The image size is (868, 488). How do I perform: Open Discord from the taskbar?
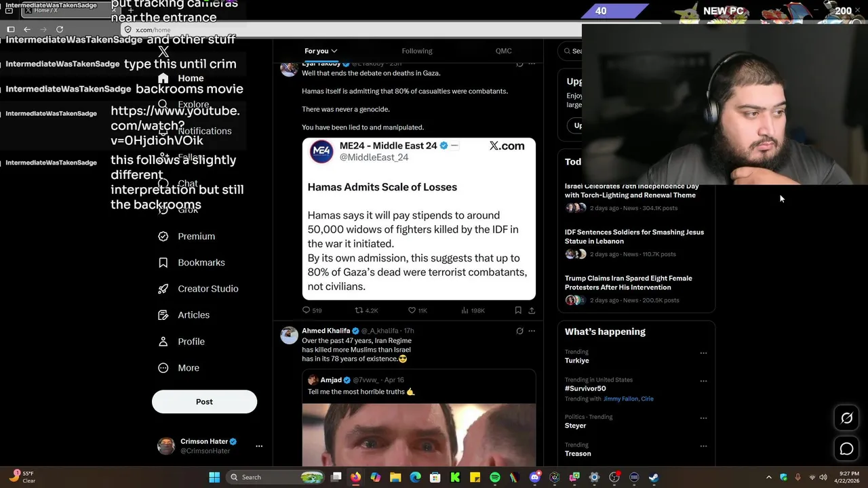pos(535,477)
